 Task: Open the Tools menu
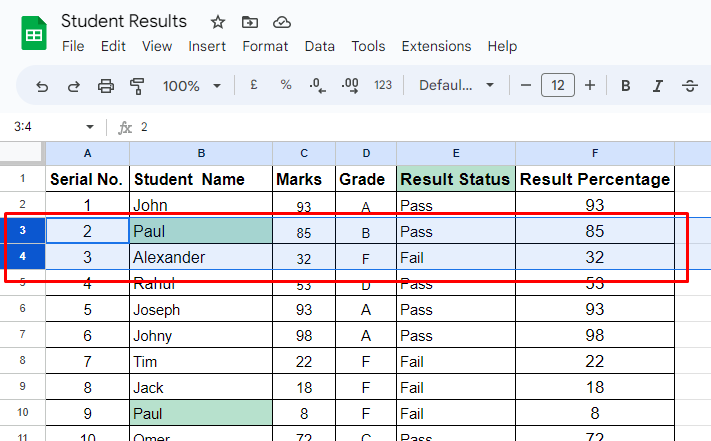click(x=368, y=46)
